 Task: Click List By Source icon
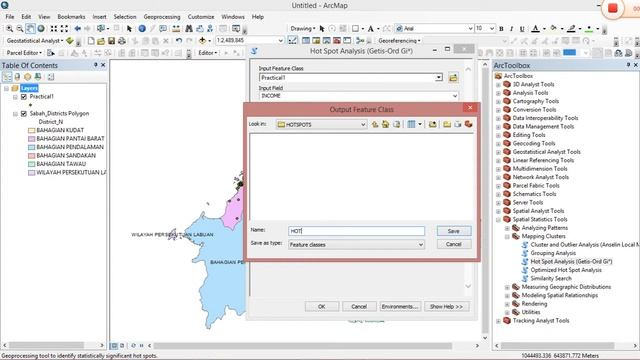17,77
